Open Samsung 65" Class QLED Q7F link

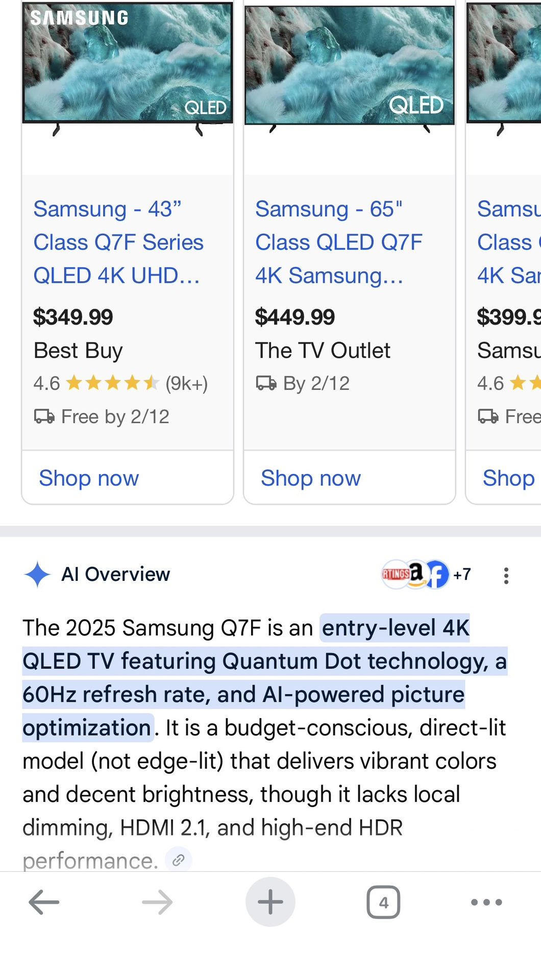coord(338,242)
